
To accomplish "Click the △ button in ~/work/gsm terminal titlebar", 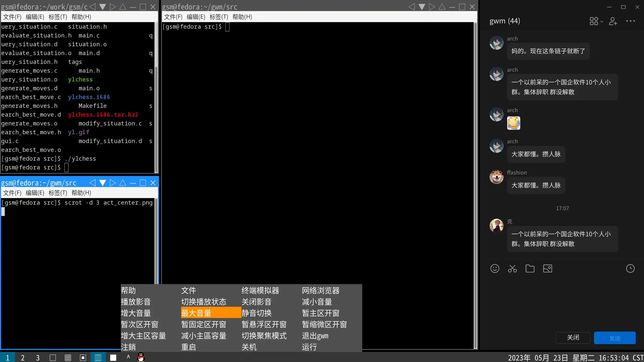I will [x=123, y=7].
